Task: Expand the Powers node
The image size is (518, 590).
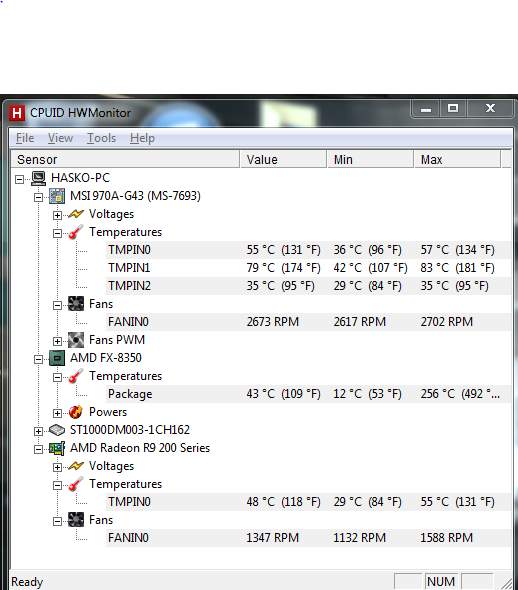Action: coord(57,413)
